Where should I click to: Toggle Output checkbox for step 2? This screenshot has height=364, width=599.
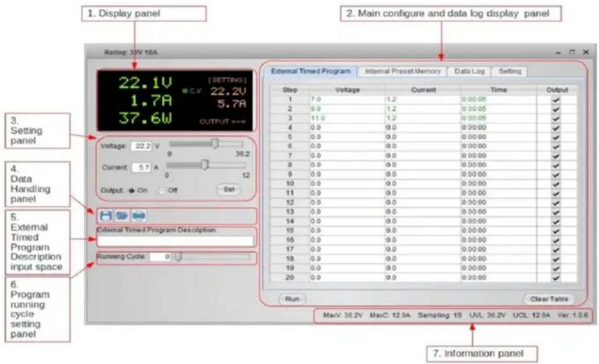coord(557,108)
